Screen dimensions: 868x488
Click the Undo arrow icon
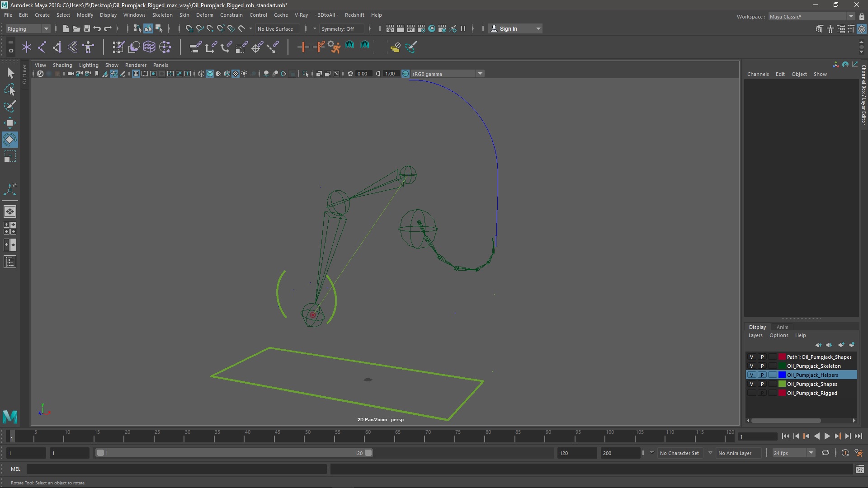pyautogui.click(x=97, y=28)
